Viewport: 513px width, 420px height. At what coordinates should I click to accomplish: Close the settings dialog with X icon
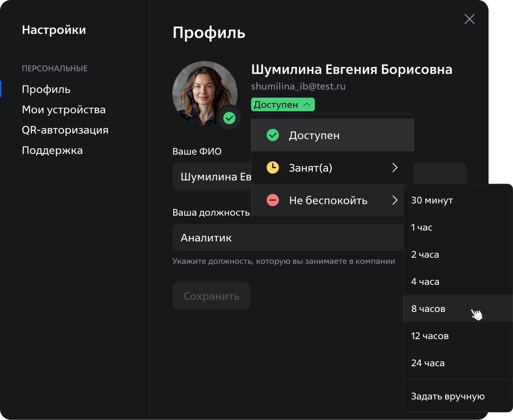469,19
